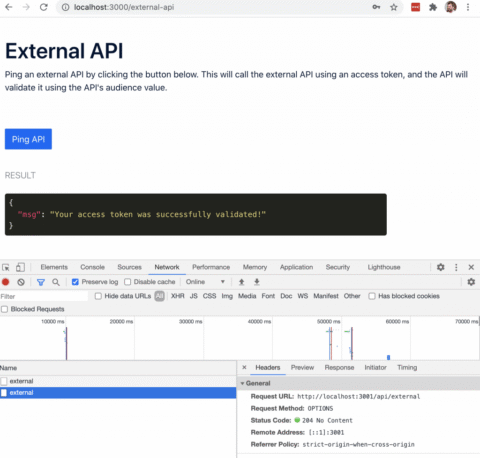Filter requests by CSS

click(209, 296)
